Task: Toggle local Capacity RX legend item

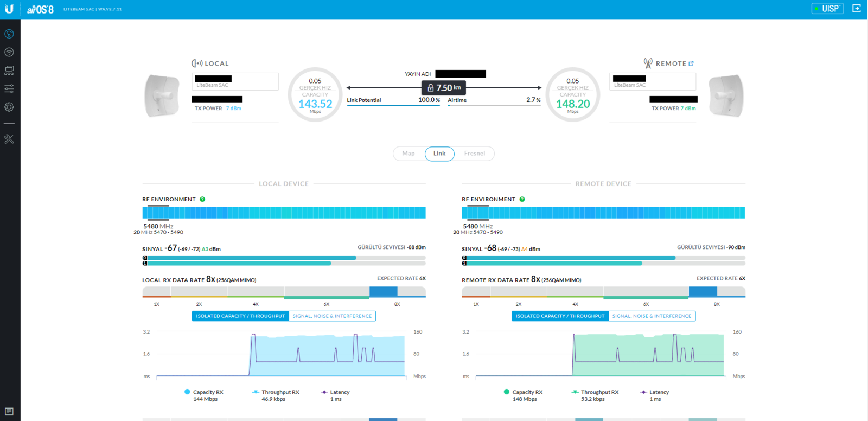Action: 204,396
